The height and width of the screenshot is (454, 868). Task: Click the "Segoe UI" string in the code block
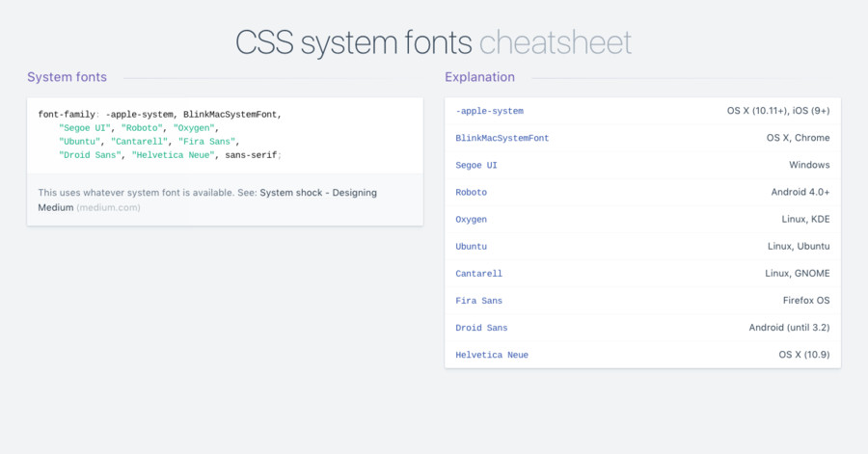[x=85, y=128]
